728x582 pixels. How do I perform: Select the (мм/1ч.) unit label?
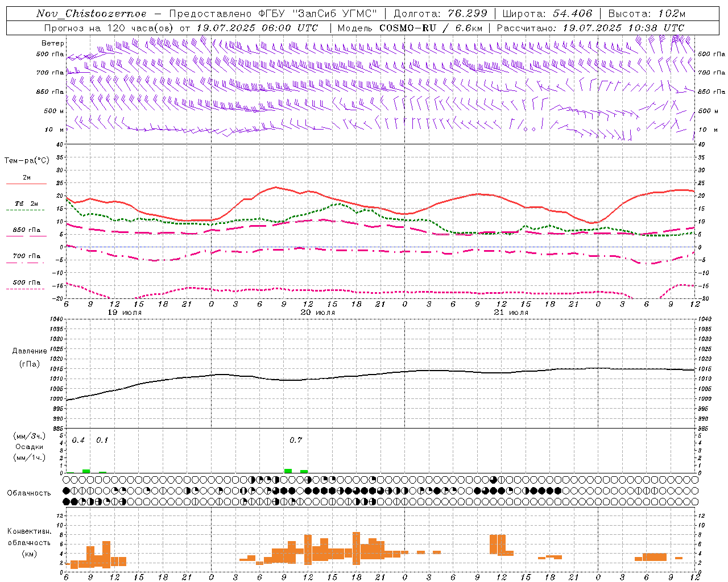click(30, 458)
